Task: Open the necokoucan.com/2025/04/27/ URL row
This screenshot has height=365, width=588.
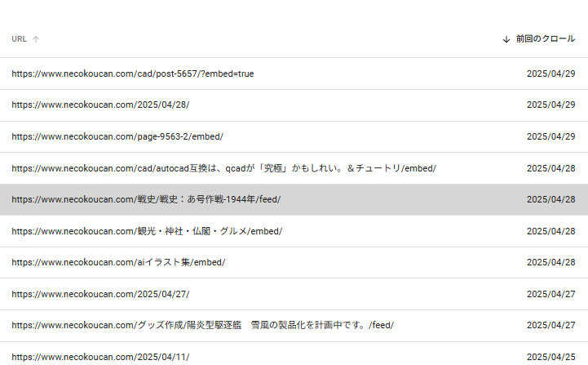Action: point(294,294)
